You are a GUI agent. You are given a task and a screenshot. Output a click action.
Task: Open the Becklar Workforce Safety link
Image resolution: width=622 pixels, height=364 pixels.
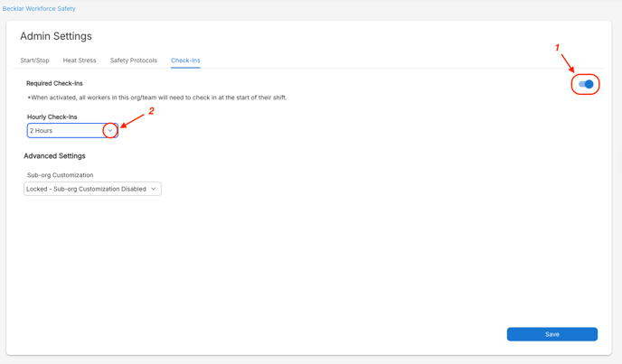click(x=39, y=9)
